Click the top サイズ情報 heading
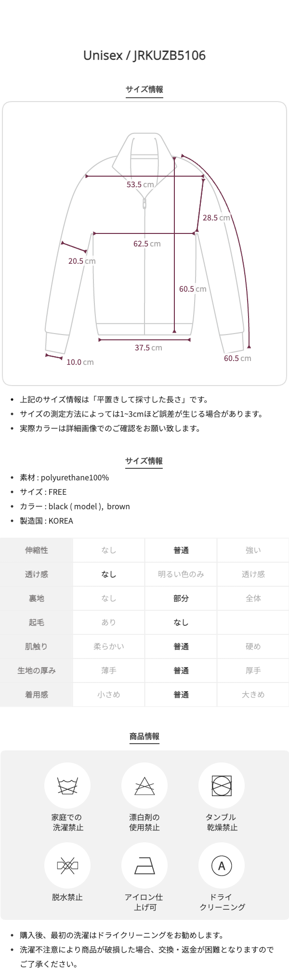Viewport: 289px width, 980px height. 144,89
